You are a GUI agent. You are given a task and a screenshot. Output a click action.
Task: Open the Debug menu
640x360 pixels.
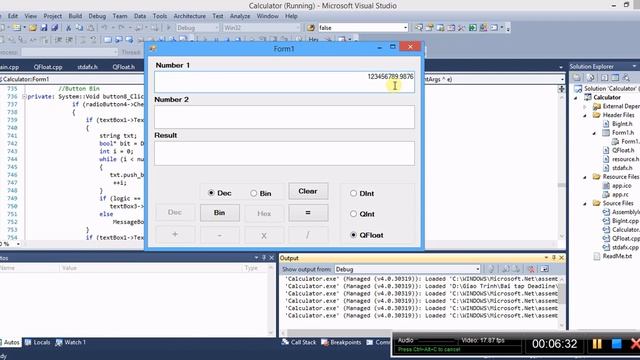[97, 16]
